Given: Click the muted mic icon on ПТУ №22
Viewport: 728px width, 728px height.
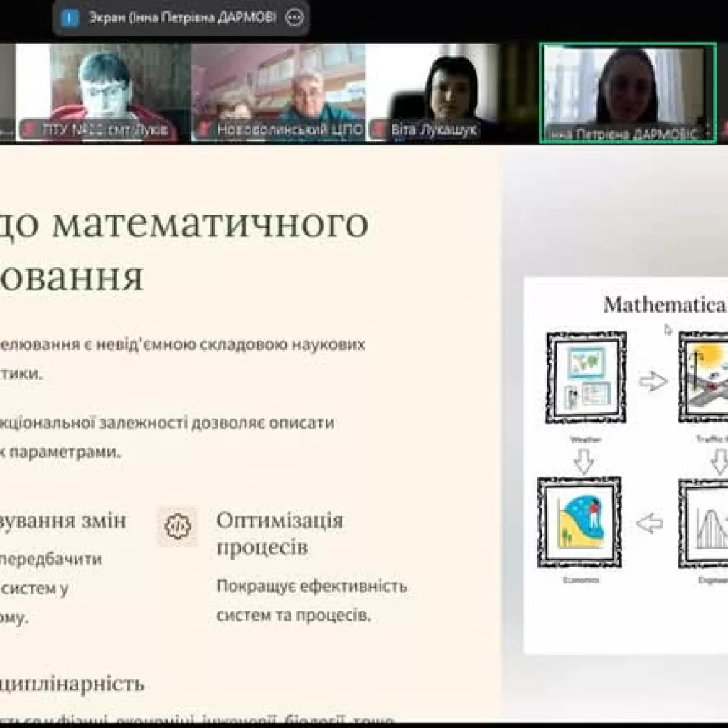Looking at the screenshot, I should 30,129.
